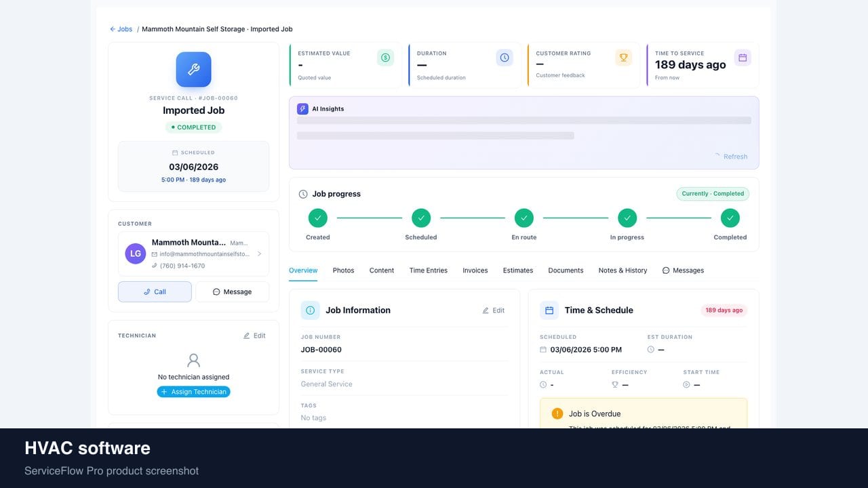Click the Created step checkmark
The height and width of the screenshot is (488, 868).
[x=318, y=218]
